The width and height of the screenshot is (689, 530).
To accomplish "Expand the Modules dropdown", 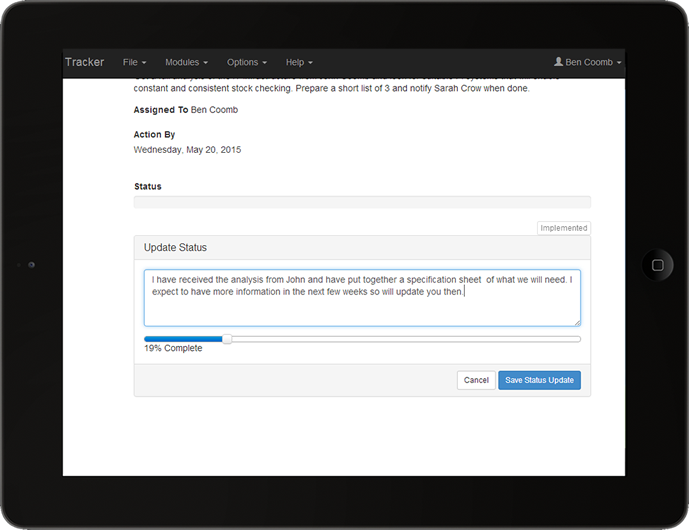I will (x=186, y=62).
